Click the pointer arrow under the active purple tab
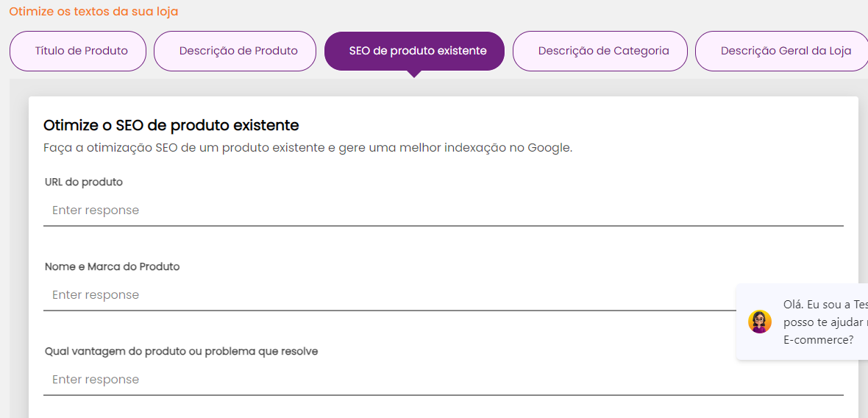868x418 pixels. pos(414,74)
